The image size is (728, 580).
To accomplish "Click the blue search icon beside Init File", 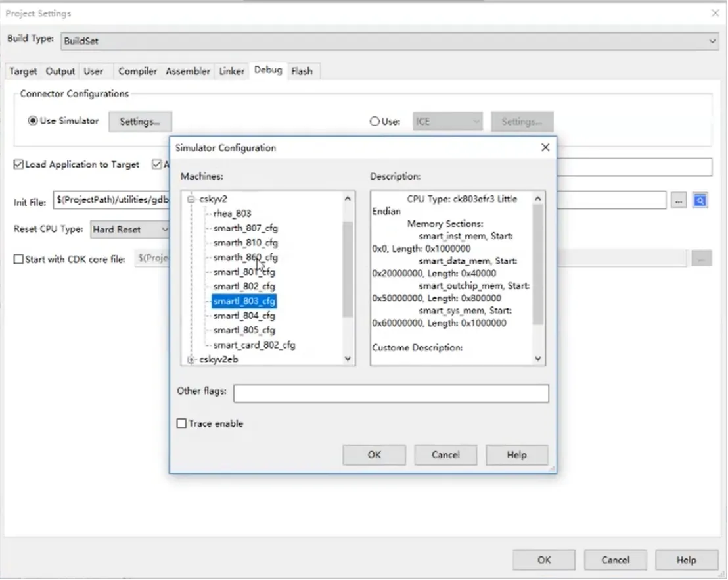I will point(700,201).
